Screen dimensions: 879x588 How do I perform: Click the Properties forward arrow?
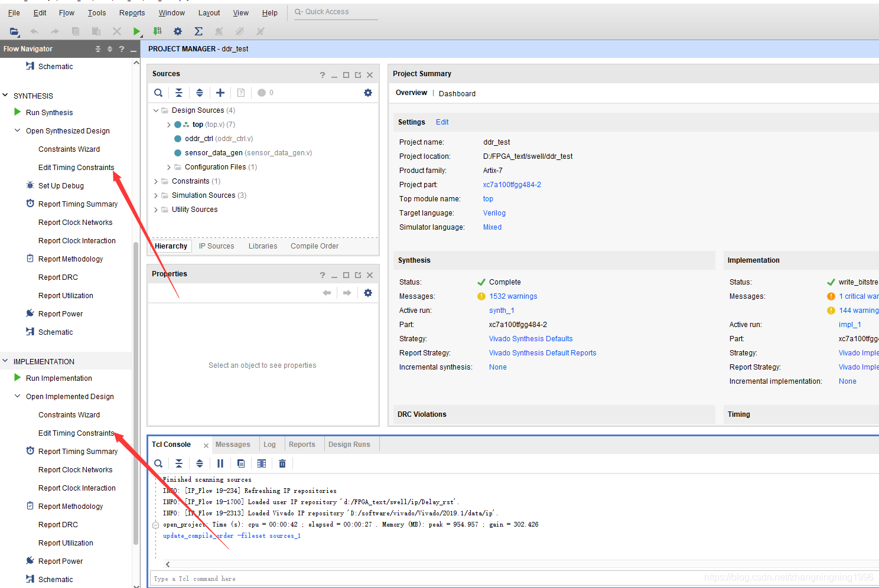(x=347, y=293)
